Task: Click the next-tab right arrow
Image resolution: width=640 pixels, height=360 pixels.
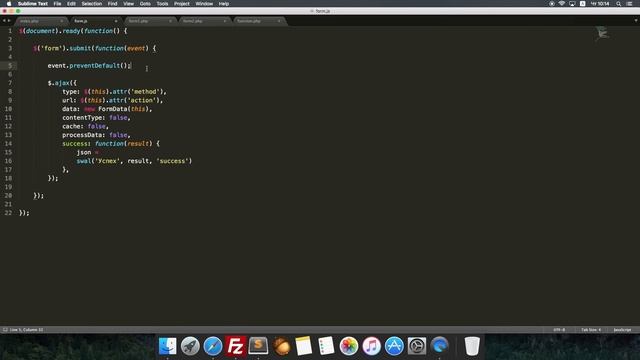Action: pyautogui.click(x=9, y=20)
